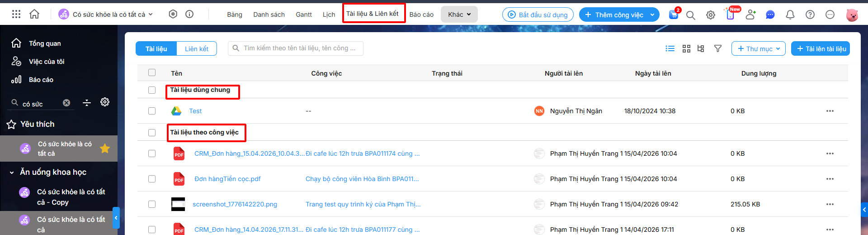The image size is (868, 235).
Task: Open more actions for Đơn hàngTiền cọc.pdf
Action: point(830,179)
